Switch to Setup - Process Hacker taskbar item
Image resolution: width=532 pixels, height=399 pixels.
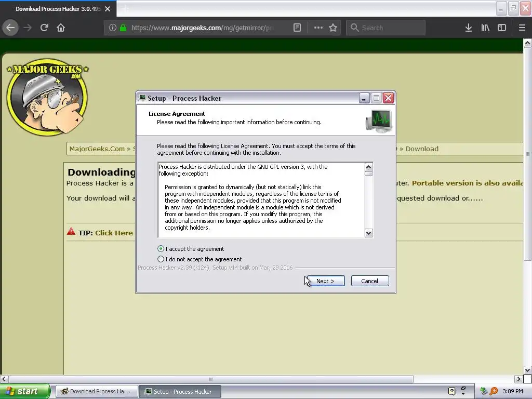(180, 392)
